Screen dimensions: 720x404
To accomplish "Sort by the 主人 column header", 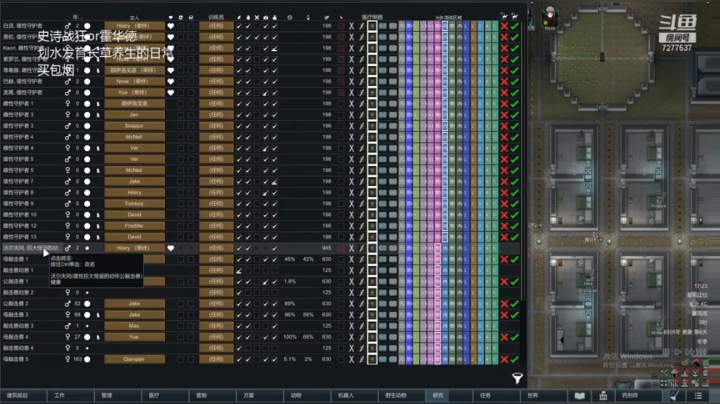I will pos(134,17).
